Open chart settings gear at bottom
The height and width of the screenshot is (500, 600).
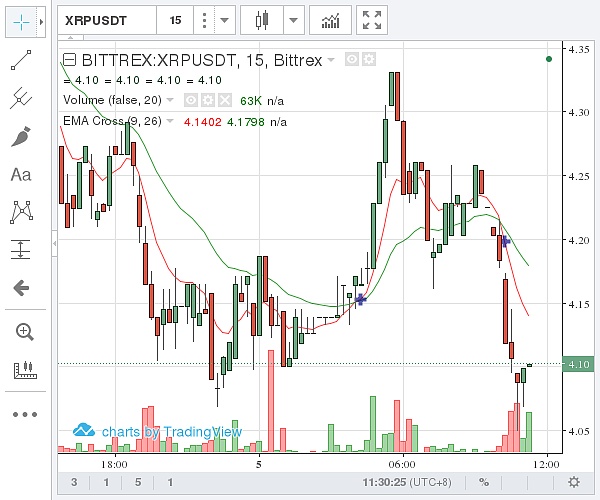[x=574, y=482]
